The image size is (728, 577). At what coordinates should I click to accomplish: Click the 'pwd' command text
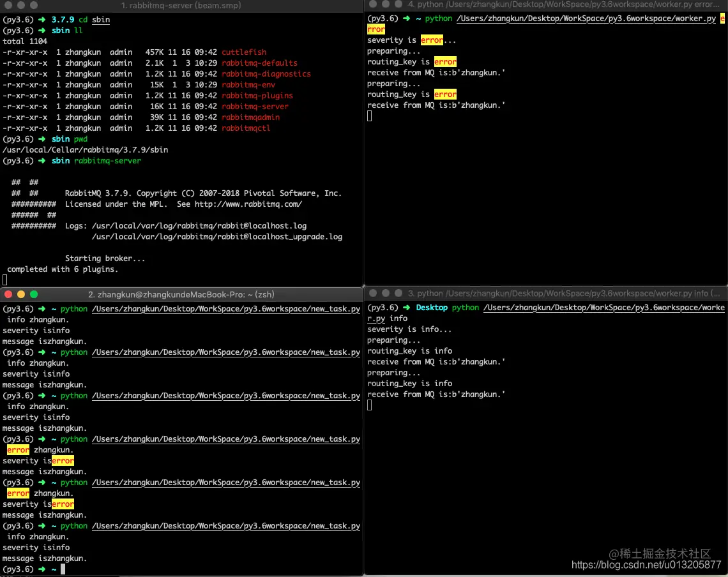(81, 139)
